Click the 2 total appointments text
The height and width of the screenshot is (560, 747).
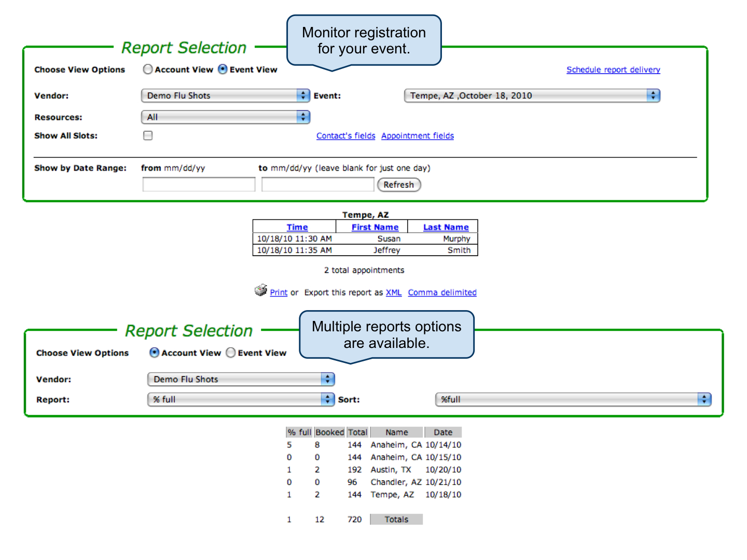[x=364, y=270]
